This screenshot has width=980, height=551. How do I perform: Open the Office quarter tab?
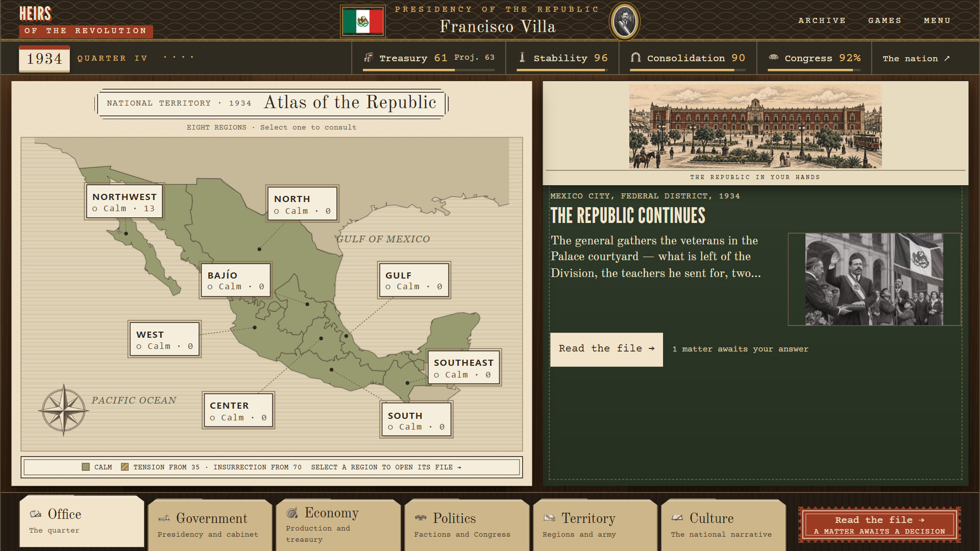click(x=82, y=521)
